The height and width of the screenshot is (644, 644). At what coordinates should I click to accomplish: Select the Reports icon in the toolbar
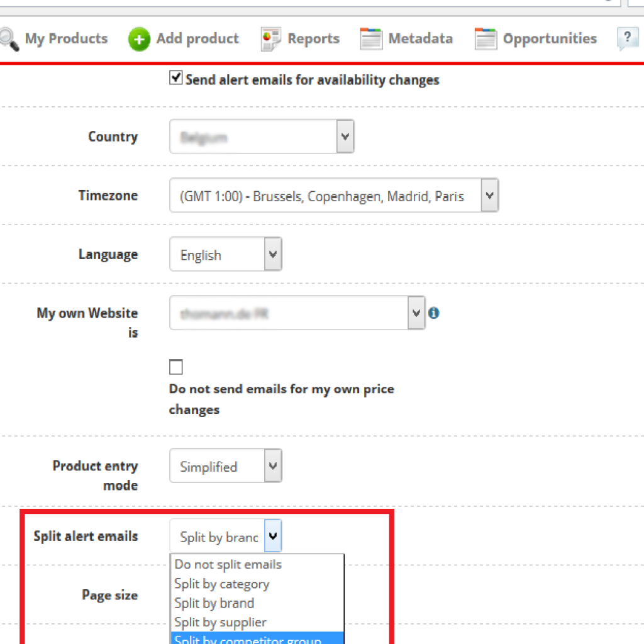270,38
